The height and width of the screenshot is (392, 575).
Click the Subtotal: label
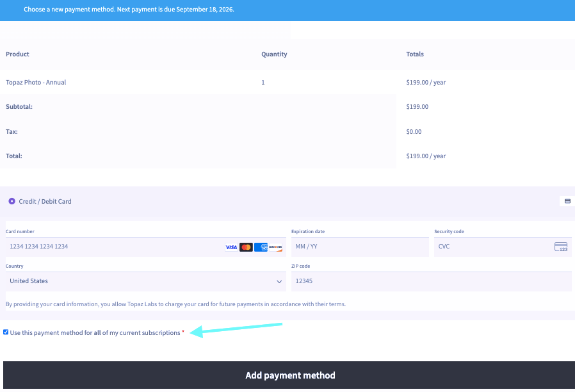[x=19, y=107]
